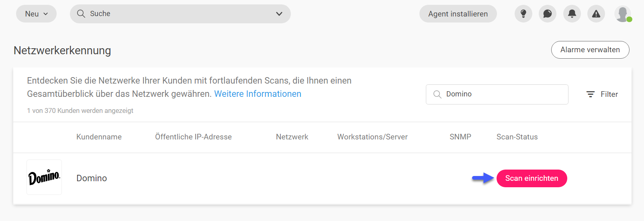Click the customer filter field containing Domino
644x221 pixels.
click(497, 94)
